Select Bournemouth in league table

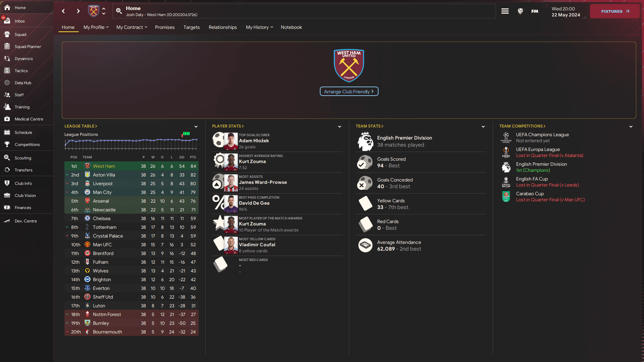(x=132, y=332)
